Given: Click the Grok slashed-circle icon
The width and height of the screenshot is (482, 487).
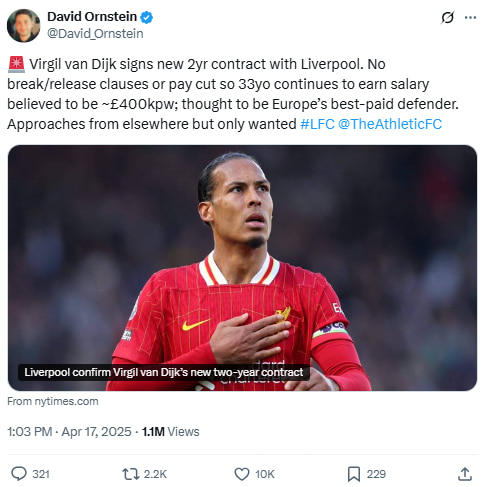Looking at the screenshot, I should coord(447,17).
